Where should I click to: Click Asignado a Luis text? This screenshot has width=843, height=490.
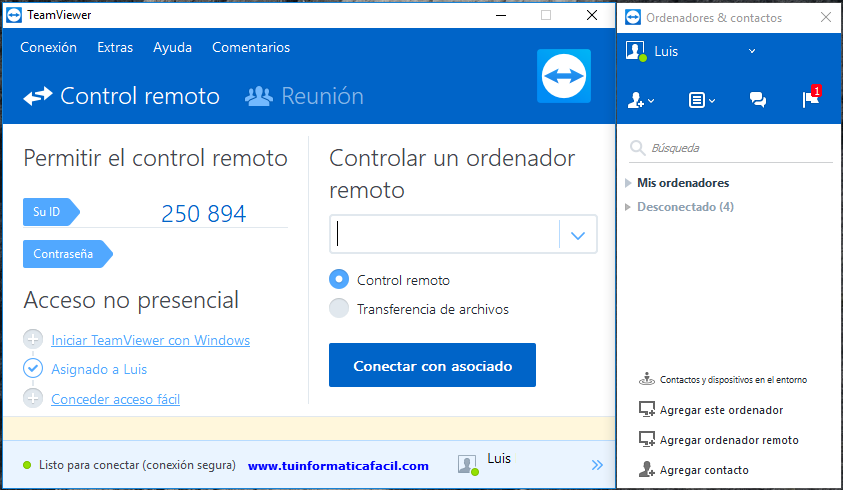(x=99, y=370)
